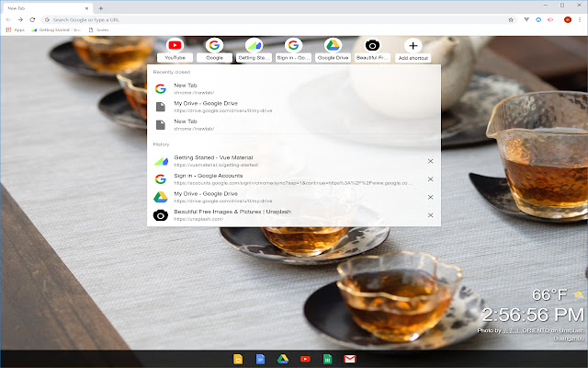The height and width of the screenshot is (368, 588).
Task: Open Beautiful Free Images & Pictures history entry
Action: pos(294,215)
